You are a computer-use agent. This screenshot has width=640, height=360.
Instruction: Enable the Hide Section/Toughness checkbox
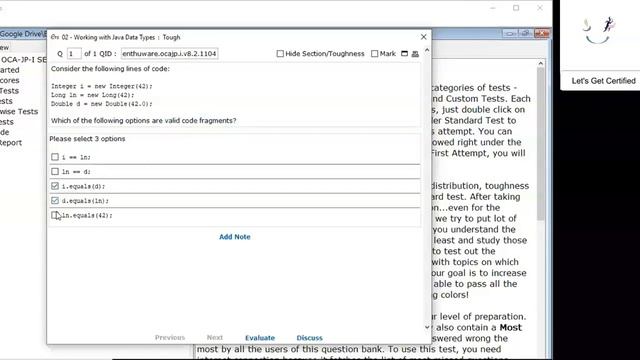tap(280, 53)
